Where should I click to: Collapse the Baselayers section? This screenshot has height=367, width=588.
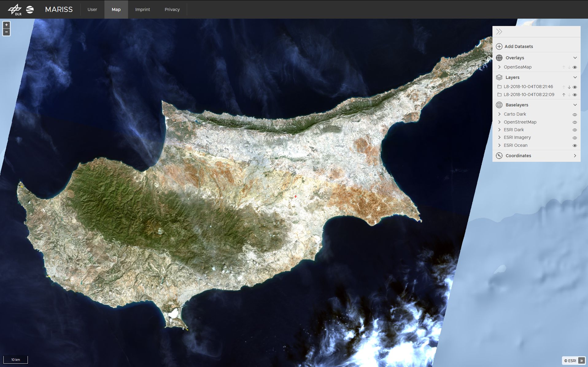point(575,105)
